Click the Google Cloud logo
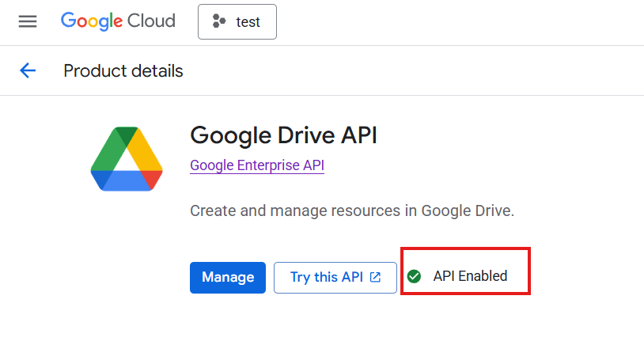The image size is (644, 345). click(x=118, y=21)
